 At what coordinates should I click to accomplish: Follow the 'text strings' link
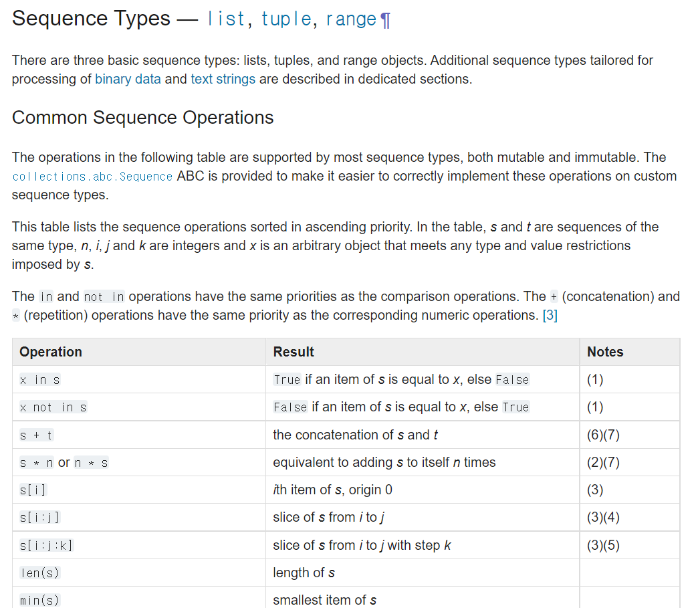click(223, 79)
